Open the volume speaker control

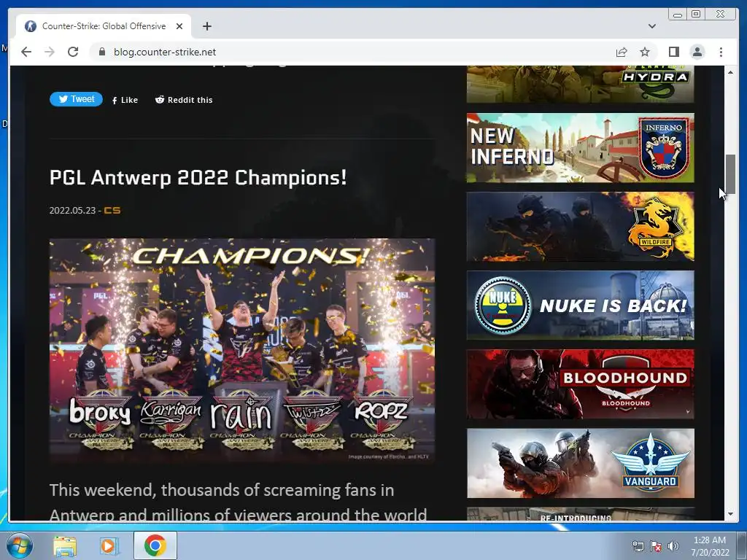pyautogui.click(x=673, y=546)
